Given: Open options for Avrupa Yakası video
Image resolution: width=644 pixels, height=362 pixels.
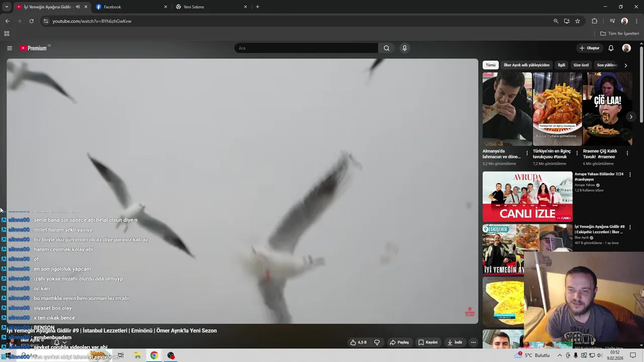Looking at the screenshot, I should click(630, 174).
